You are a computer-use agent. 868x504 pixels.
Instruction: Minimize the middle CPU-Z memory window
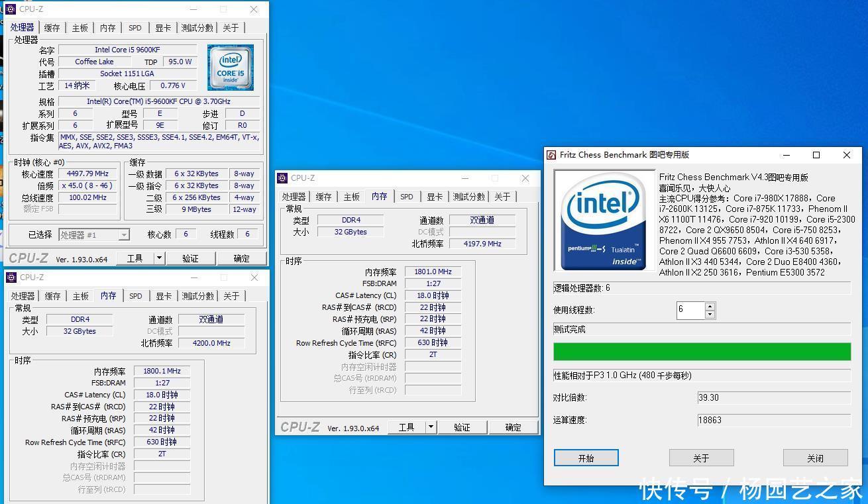(465, 178)
